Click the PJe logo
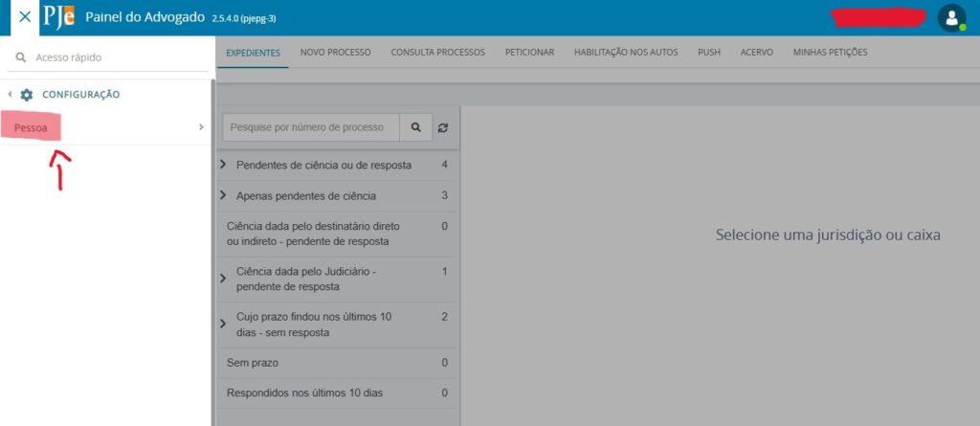The height and width of the screenshot is (426, 980). 58,17
